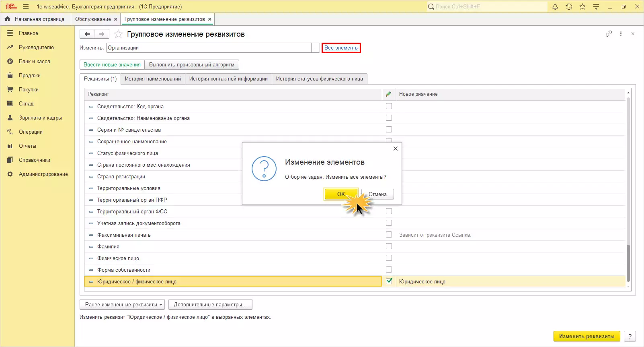Click the search field Поиск Ctrl+Shift+F
Image resolution: width=644 pixels, height=347 pixels.
(487, 6)
